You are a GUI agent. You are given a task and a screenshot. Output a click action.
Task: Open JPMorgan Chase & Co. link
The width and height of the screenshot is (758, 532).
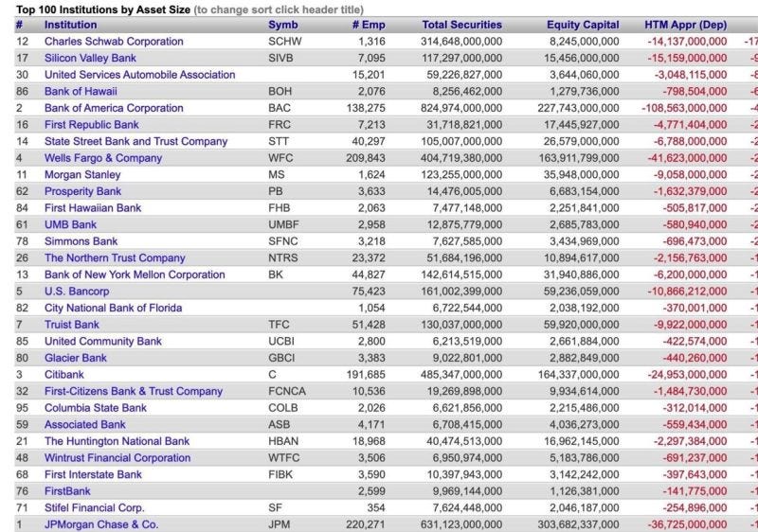[x=101, y=524]
